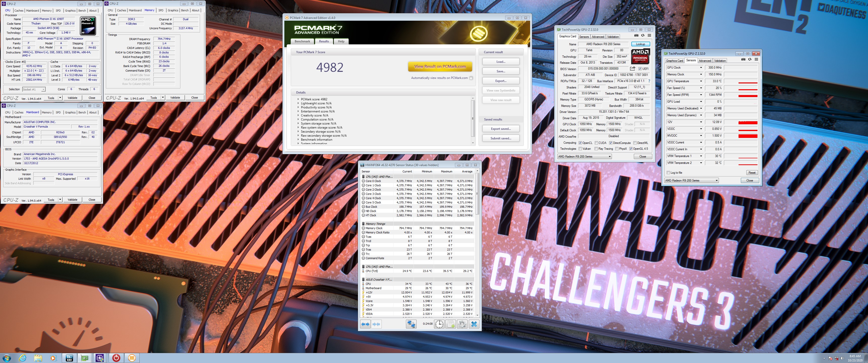
Task: Toggle automatically view results on PCMark.com
Action: (x=471, y=78)
